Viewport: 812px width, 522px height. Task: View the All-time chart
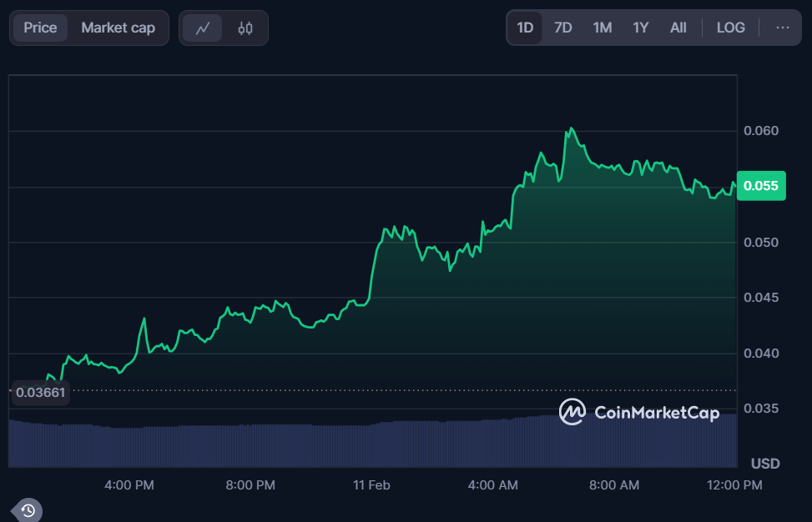pos(678,28)
